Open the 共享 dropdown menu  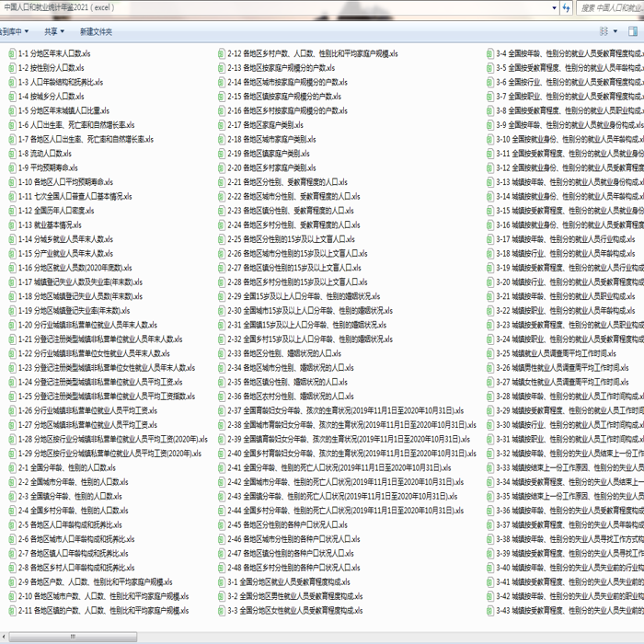click(54, 31)
